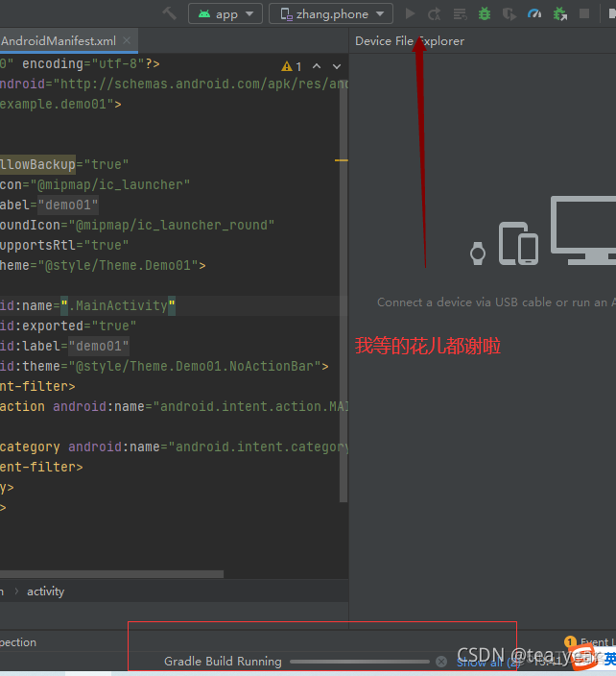Open the zhang.phone device selector dropdown
Viewport: 616px width, 676px height.
click(x=331, y=13)
